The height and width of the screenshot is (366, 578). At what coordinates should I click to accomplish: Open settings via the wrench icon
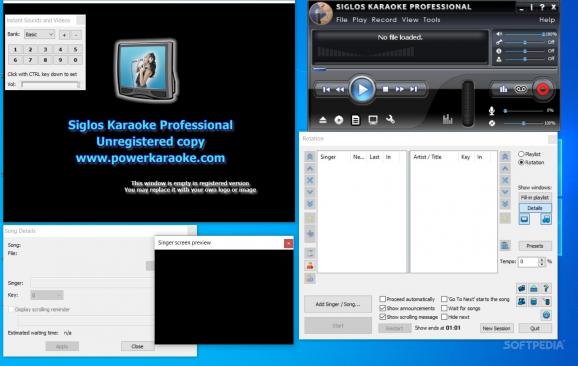coord(390,120)
